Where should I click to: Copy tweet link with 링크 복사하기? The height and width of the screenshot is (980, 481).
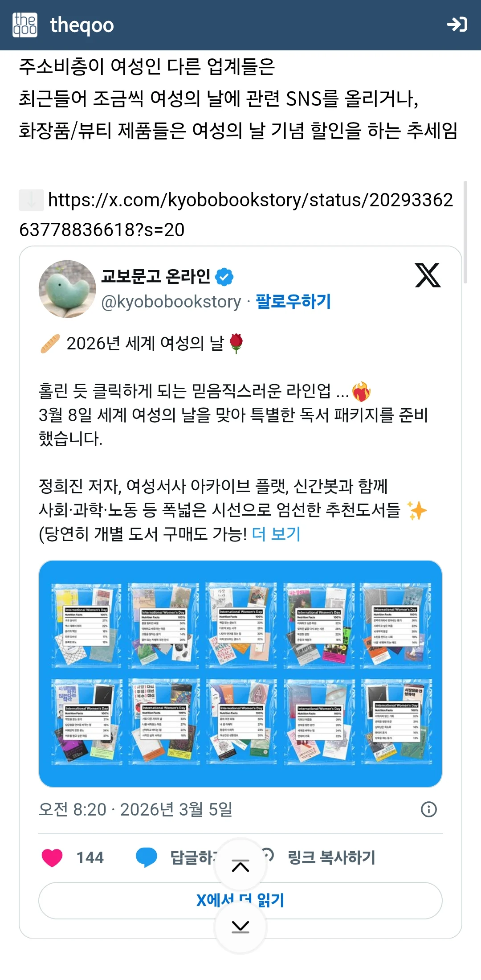point(331,857)
